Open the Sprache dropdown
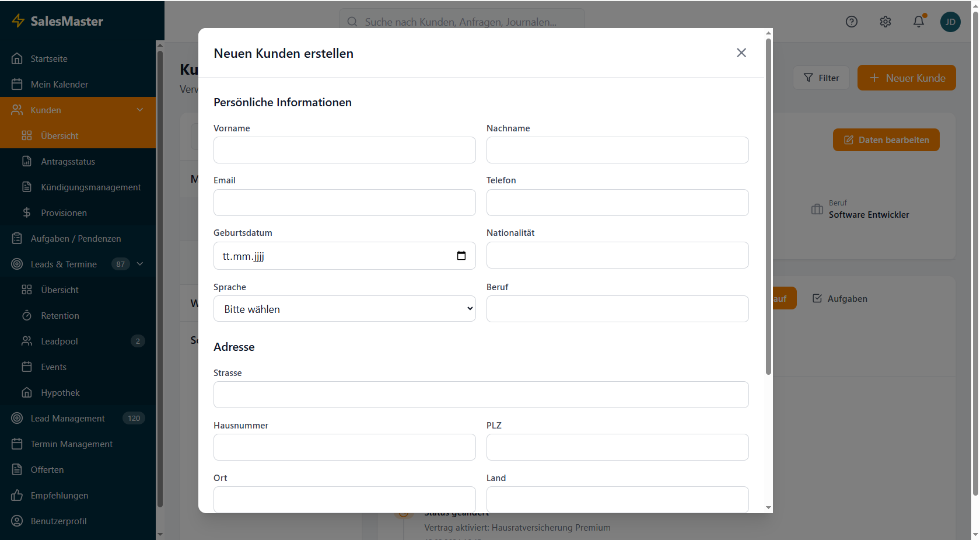The image size is (980, 540). [x=344, y=309]
